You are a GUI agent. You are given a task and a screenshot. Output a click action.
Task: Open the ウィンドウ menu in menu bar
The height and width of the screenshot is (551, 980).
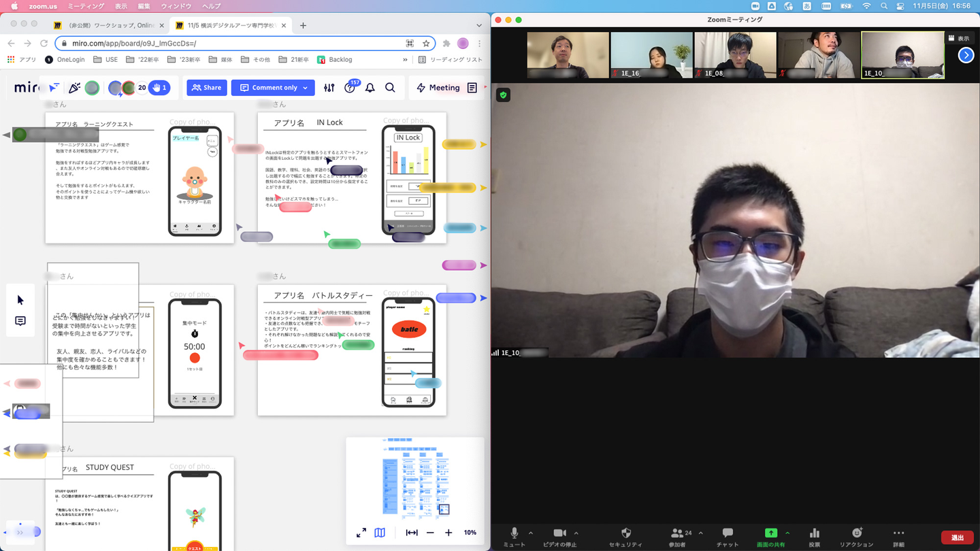(x=176, y=6)
